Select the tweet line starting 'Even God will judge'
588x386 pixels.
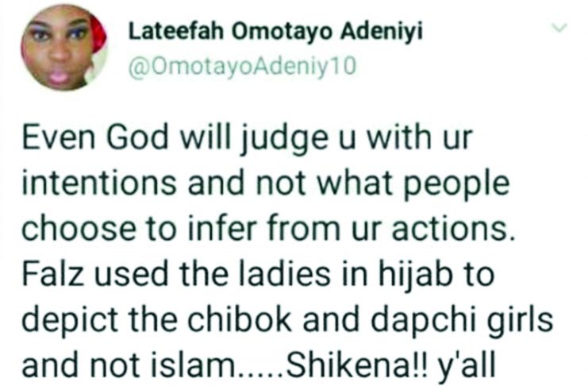pos(246,139)
